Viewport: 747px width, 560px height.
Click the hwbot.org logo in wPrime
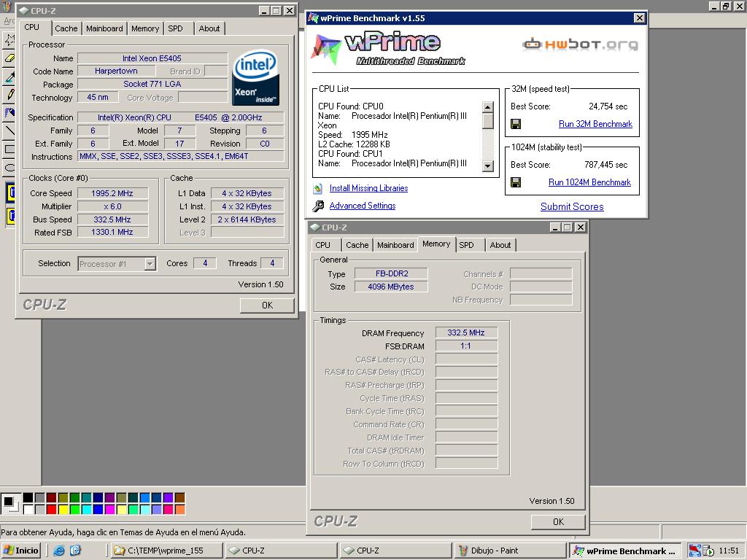tap(580, 44)
